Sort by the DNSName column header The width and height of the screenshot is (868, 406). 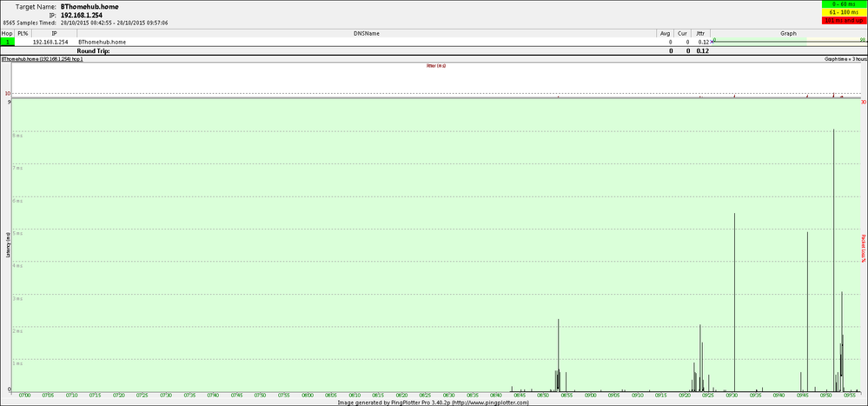point(367,33)
